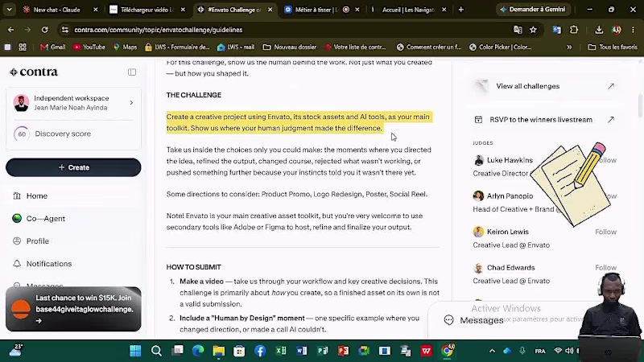Click Demander à Gemini button
This screenshot has width=644, height=362.
pos(532,10)
